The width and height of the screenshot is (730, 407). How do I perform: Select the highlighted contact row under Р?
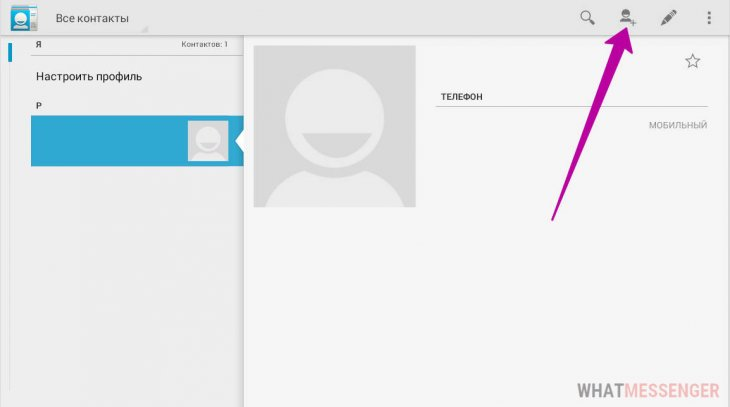click(137, 141)
